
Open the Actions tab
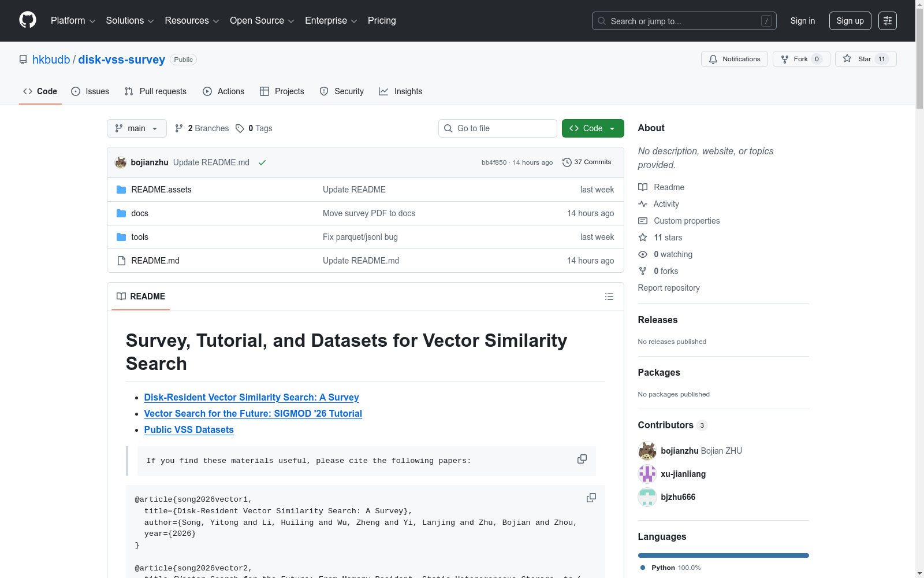pos(223,91)
